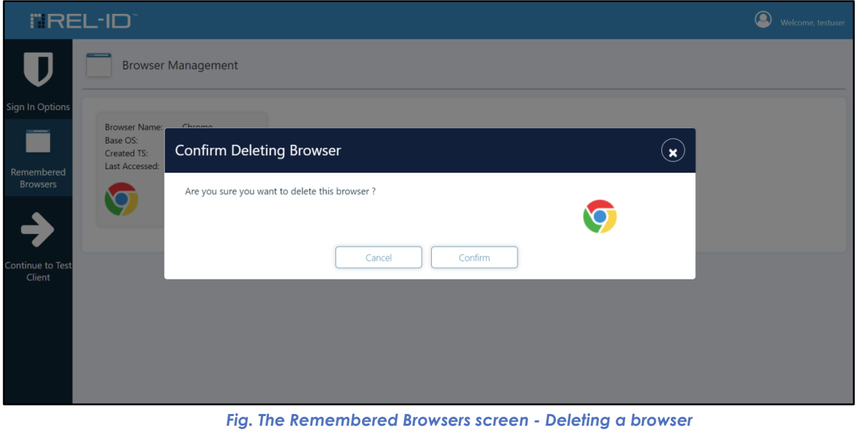Viewport: 868px width, 441px height.
Task: Click the Browser Name label on card
Action: click(134, 128)
